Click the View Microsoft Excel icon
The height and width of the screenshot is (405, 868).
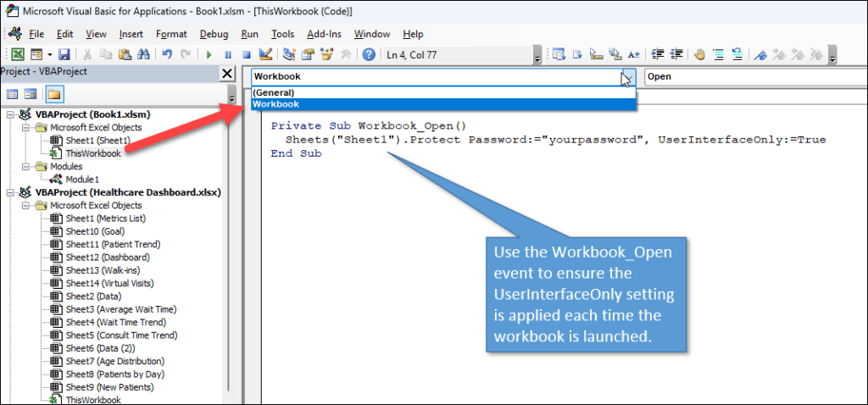16,55
